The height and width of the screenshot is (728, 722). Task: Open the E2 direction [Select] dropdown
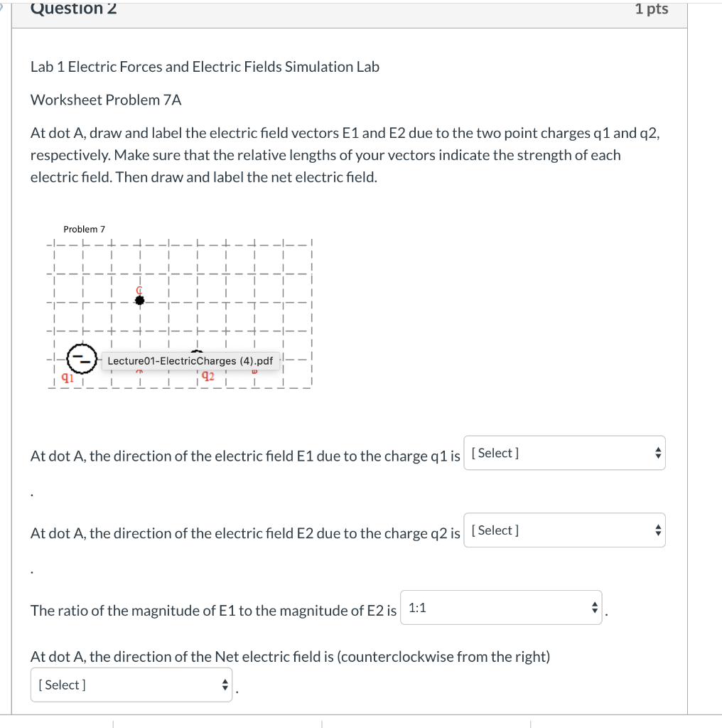tap(564, 530)
